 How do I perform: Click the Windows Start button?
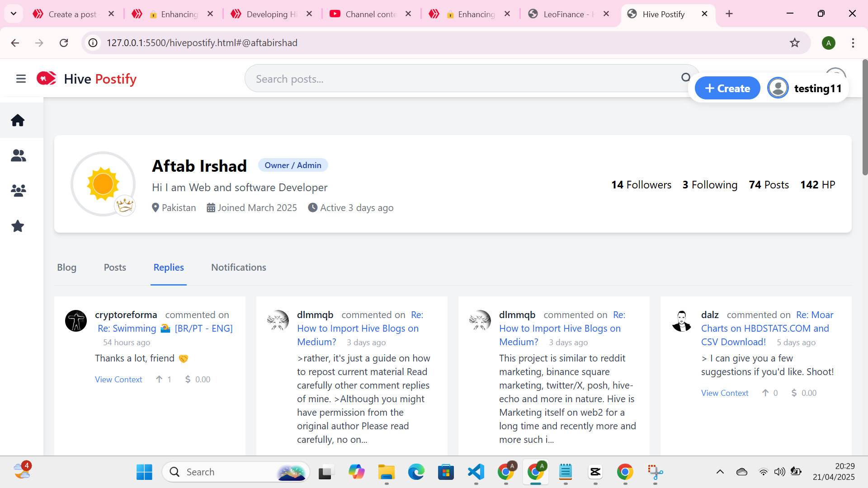pos(144,472)
